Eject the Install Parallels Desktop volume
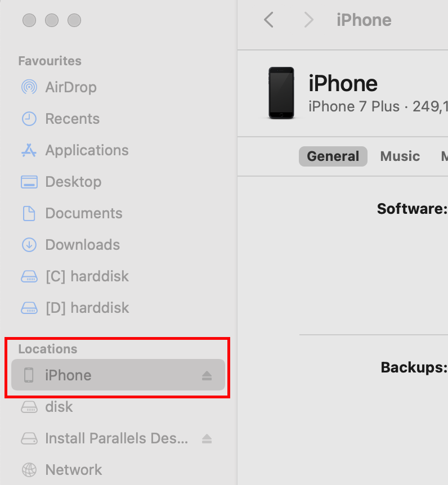 tap(207, 438)
